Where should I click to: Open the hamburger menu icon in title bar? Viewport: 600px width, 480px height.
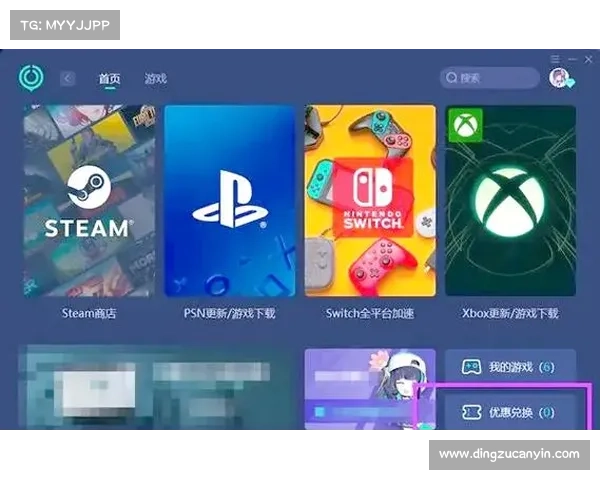point(555,59)
